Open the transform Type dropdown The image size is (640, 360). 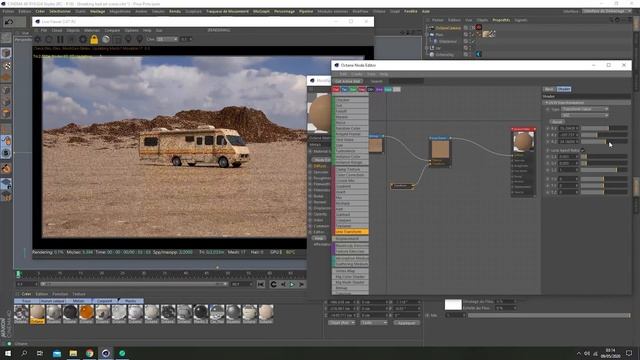585,109
